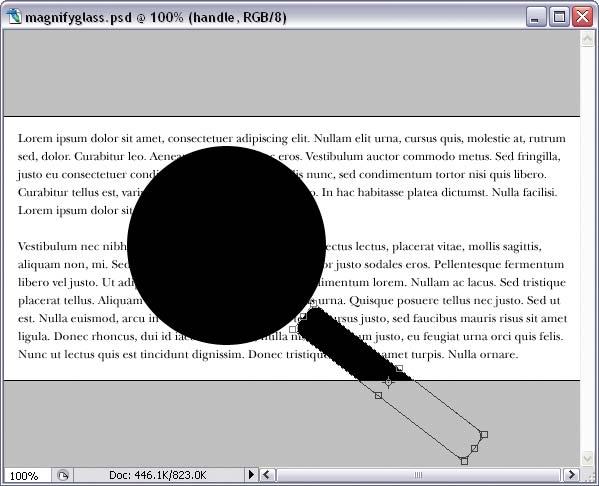Close the magnifyglass.psd document window

pyautogui.click(x=582, y=17)
